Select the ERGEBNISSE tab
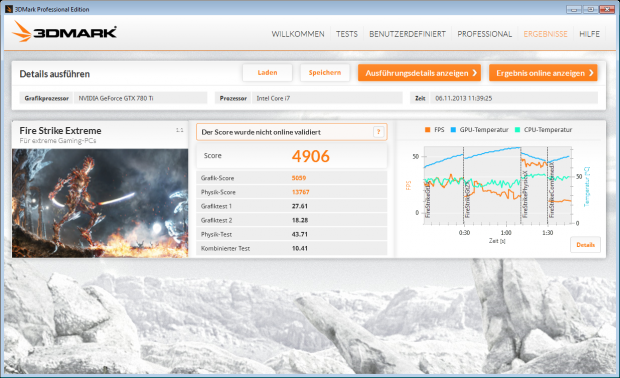This screenshot has width=620, height=378. 545,34
